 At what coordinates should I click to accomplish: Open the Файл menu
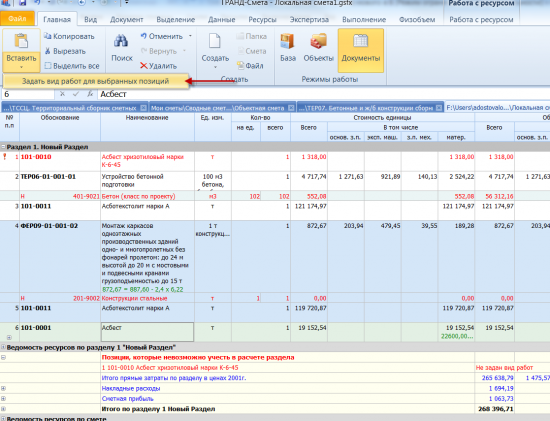tap(17, 19)
